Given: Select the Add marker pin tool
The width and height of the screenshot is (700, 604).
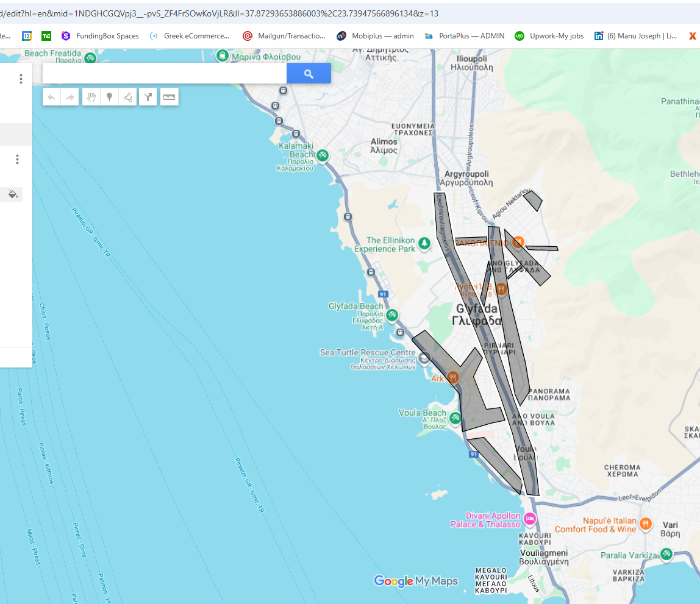Looking at the screenshot, I should [x=109, y=97].
